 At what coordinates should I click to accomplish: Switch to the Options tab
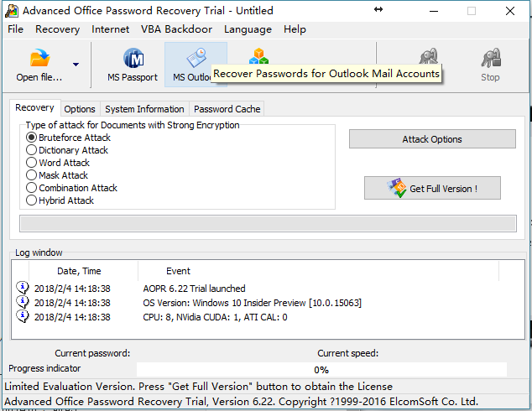click(80, 109)
